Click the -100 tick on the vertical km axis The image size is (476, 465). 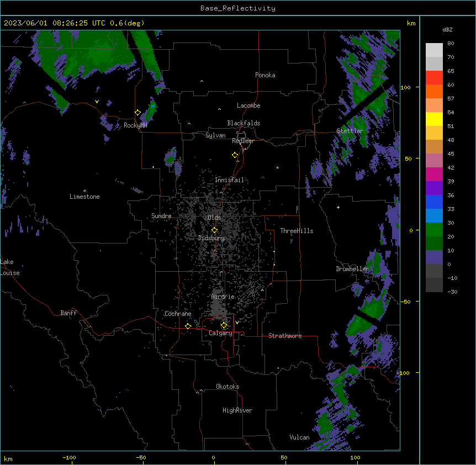pyautogui.click(x=404, y=373)
